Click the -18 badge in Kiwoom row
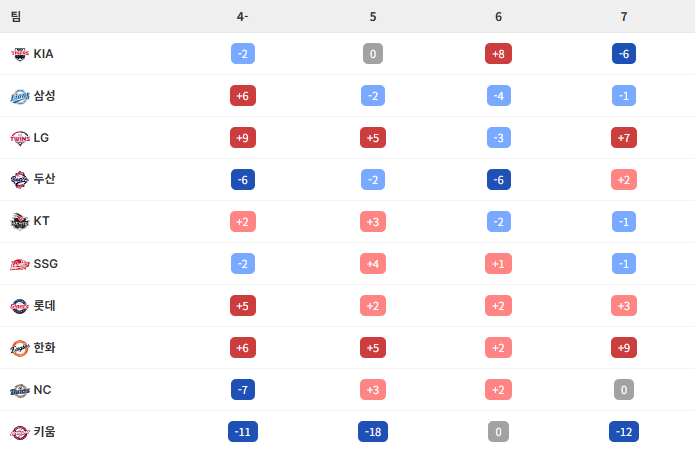The height and width of the screenshot is (452, 695). [x=373, y=432]
